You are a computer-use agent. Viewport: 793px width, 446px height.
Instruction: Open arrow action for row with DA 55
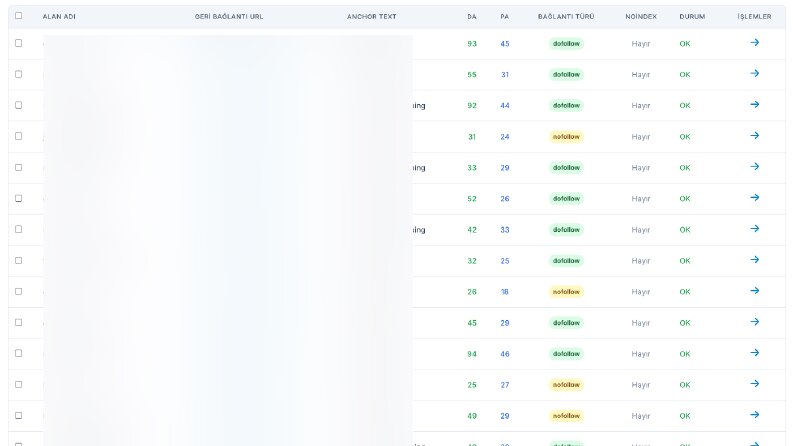click(x=755, y=74)
